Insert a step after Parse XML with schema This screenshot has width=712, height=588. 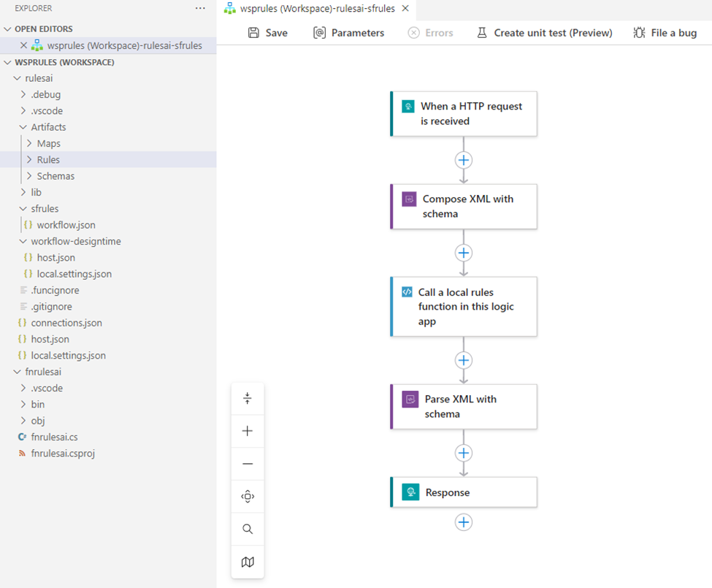pos(463,453)
